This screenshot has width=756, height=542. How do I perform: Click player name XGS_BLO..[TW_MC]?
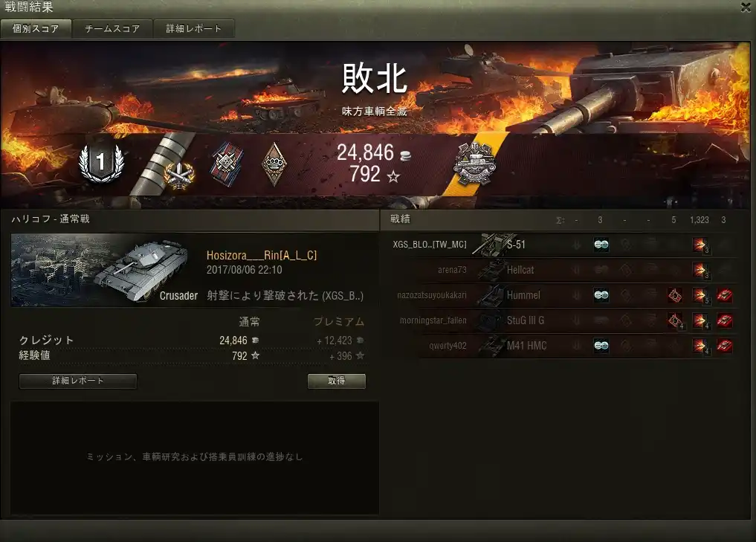(x=430, y=245)
